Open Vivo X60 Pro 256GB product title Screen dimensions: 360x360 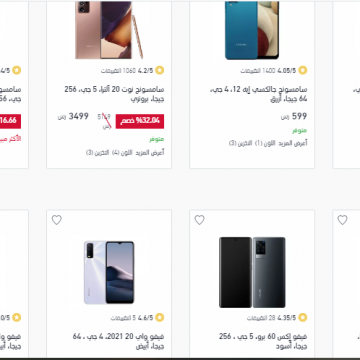[x=263, y=341]
